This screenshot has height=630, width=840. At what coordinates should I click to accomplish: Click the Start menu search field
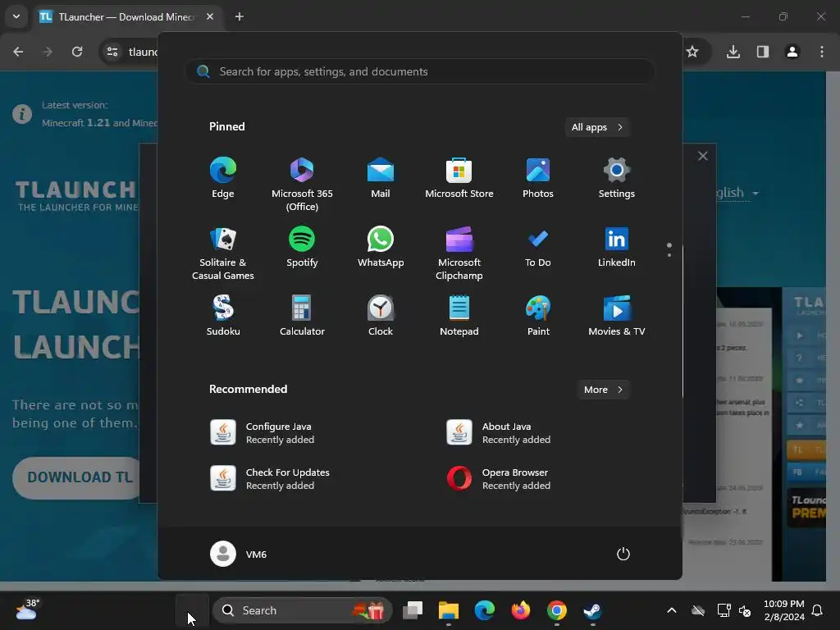pos(420,71)
